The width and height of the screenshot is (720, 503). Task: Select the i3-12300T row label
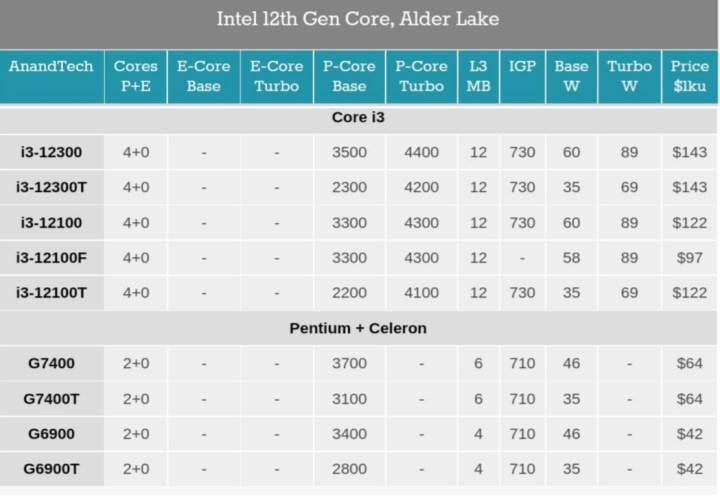coord(51,187)
